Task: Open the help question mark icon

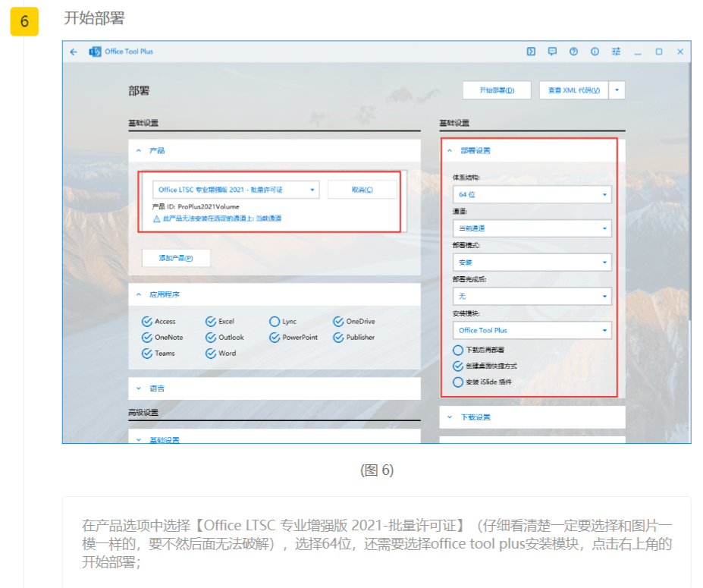Action: point(573,52)
